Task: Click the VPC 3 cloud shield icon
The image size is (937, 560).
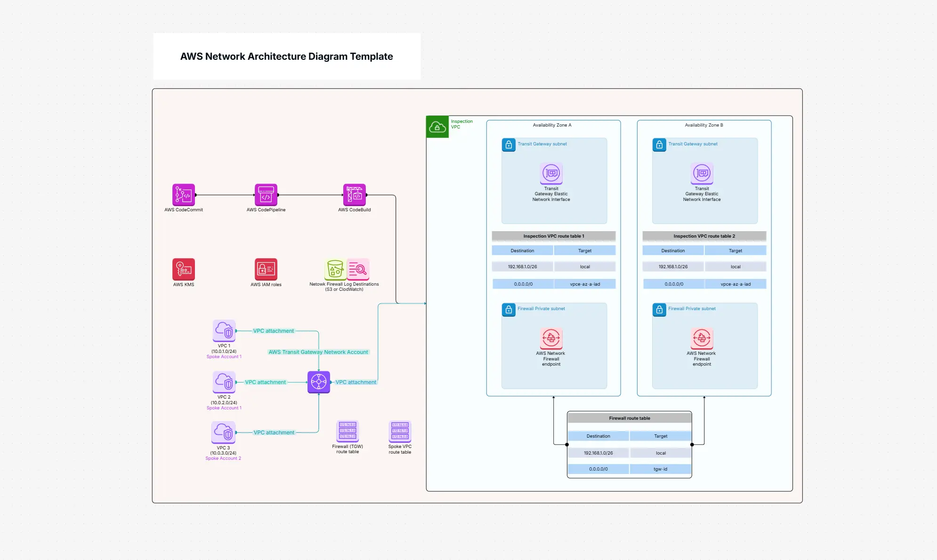Action: pos(223,432)
